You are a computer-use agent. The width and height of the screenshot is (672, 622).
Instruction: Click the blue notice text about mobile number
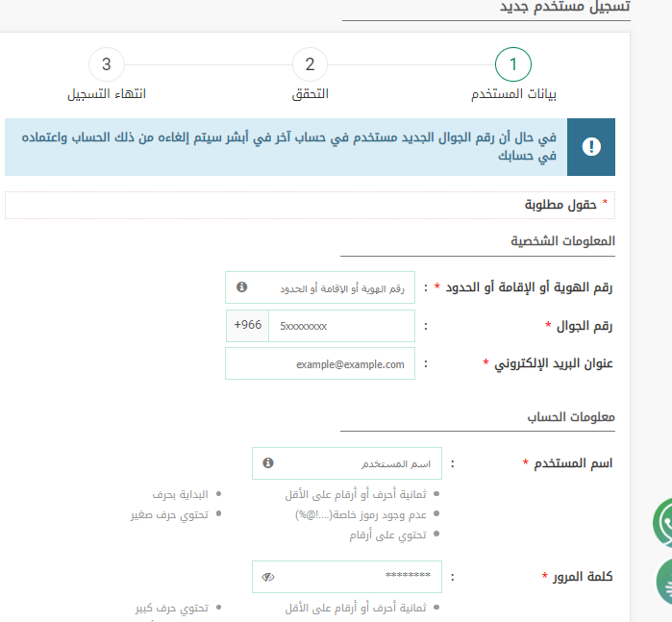[288, 146]
